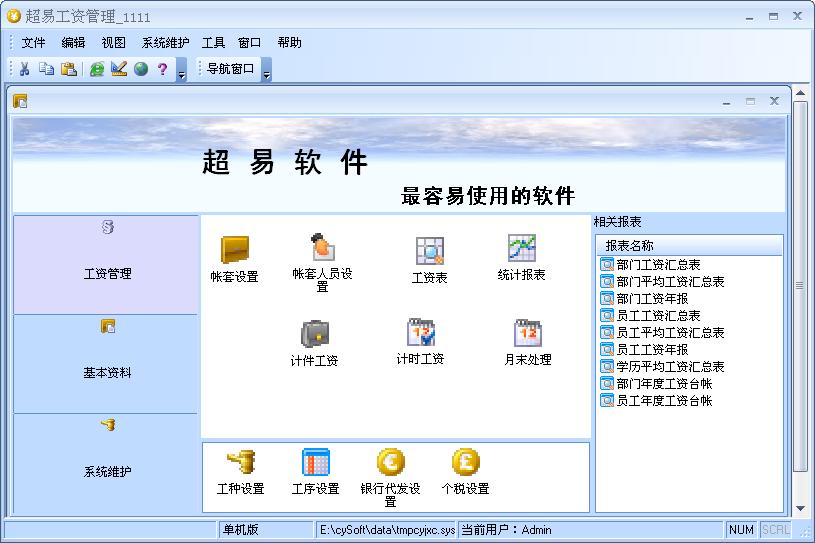This screenshot has height=543, width=815.
Task: Click the Paste clipboard toolbar icon
Action: click(x=69, y=69)
